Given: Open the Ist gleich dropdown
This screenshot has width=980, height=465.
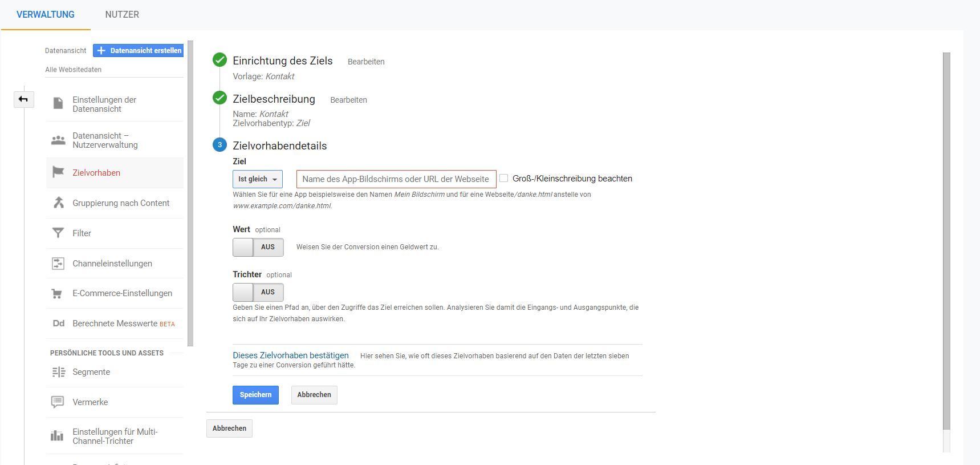Looking at the screenshot, I should pos(258,179).
